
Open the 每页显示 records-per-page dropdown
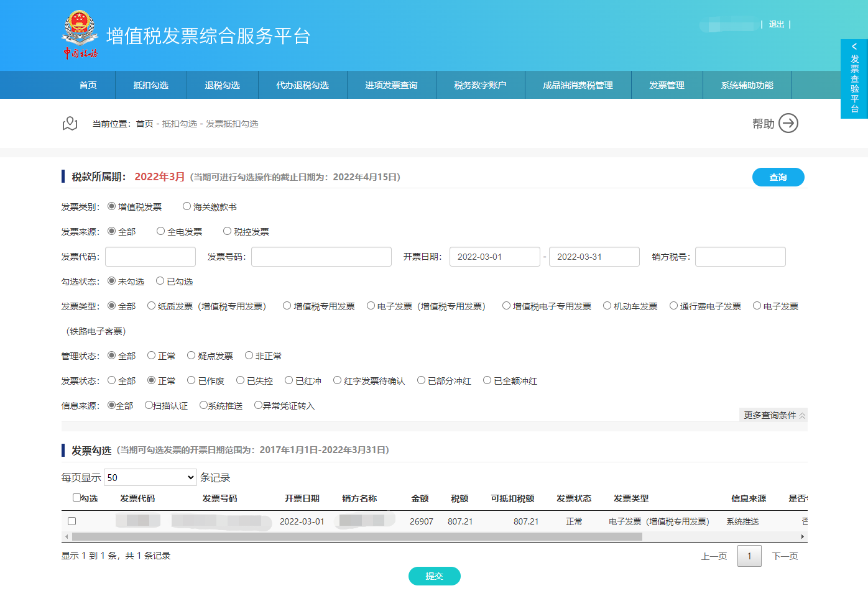[x=150, y=477]
